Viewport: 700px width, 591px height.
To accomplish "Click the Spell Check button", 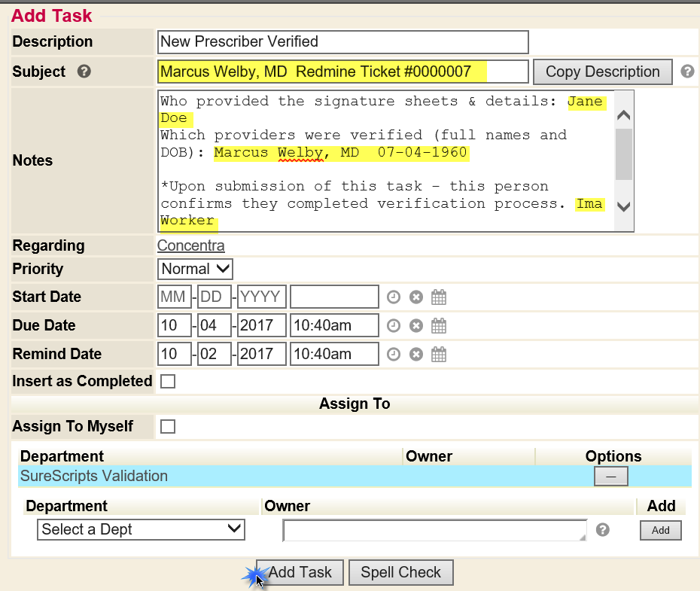I will pyautogui.click(x=400, y=573).
